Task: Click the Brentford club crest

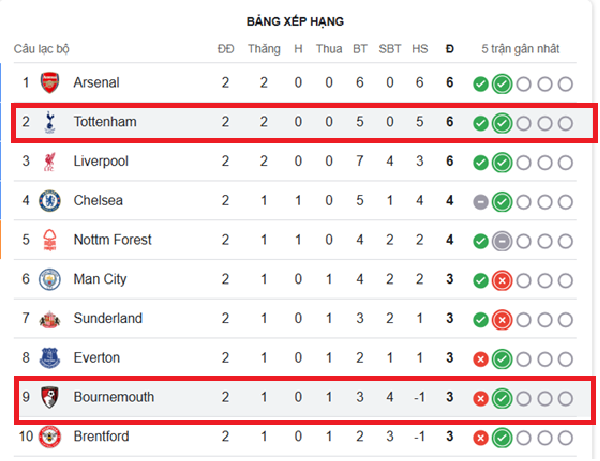Action: (50, 437)
